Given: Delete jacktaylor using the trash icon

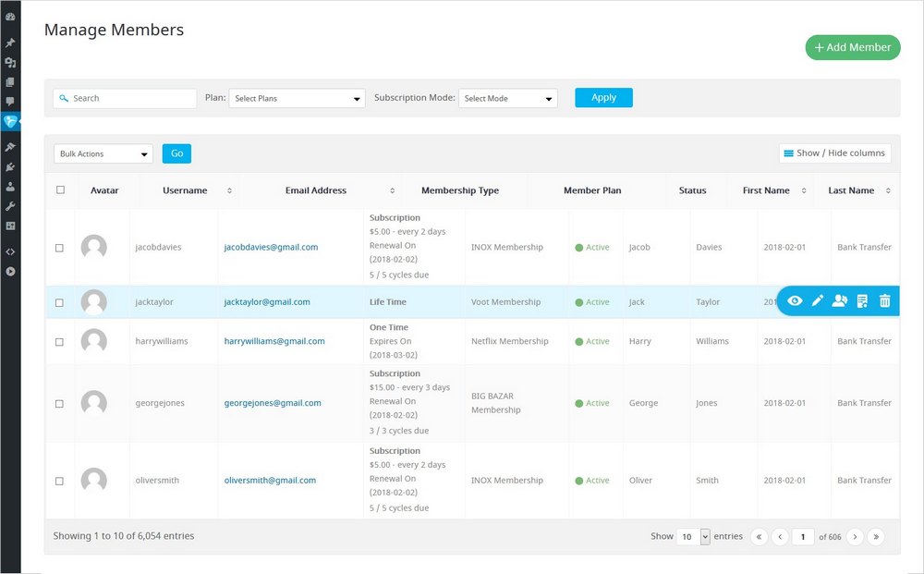Looking at the screenshot, I should [884, 301].
